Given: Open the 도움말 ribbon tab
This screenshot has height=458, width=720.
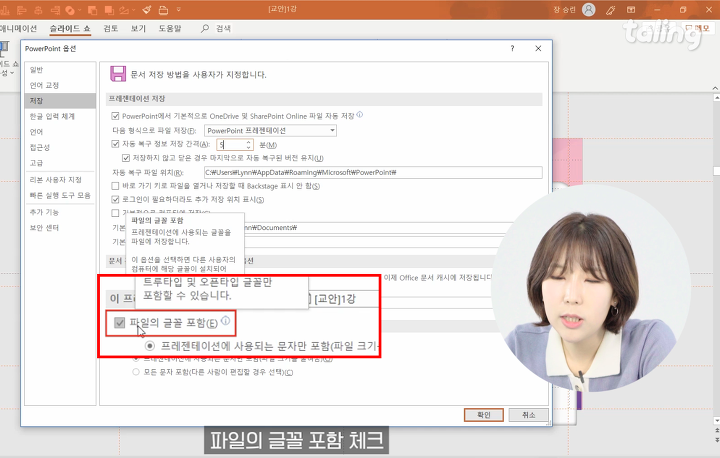Looking at the screenshot, I should pyautogui.click(x=170, y=28).
